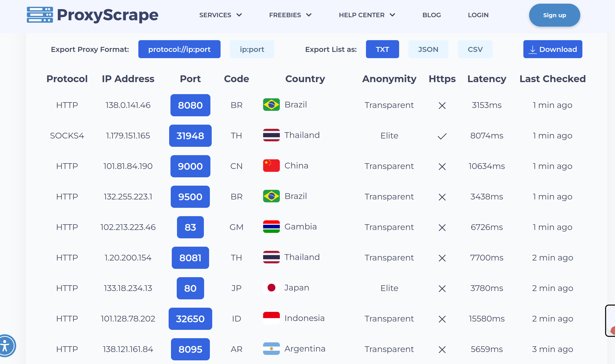This screenshot has height=364, width=615.
Task: Click the Sign up button
Action: tap(554, 15)
